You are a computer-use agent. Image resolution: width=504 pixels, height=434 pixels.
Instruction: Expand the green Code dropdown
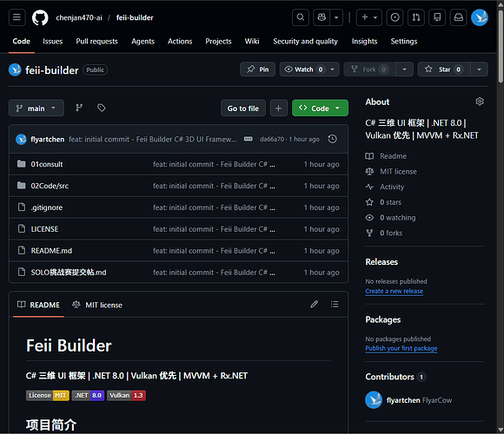coord(320,108)
